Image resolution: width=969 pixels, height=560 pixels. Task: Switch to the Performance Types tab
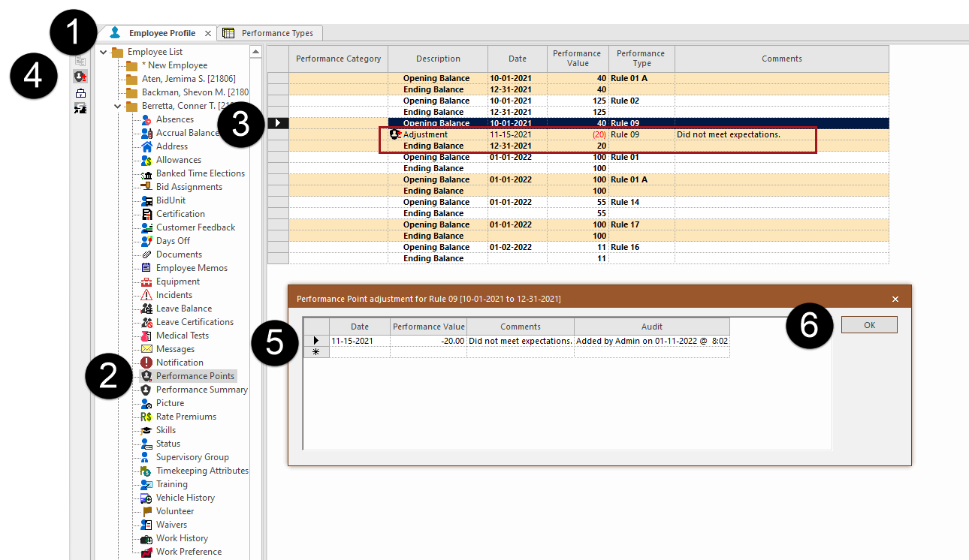[x=270, y=32]
